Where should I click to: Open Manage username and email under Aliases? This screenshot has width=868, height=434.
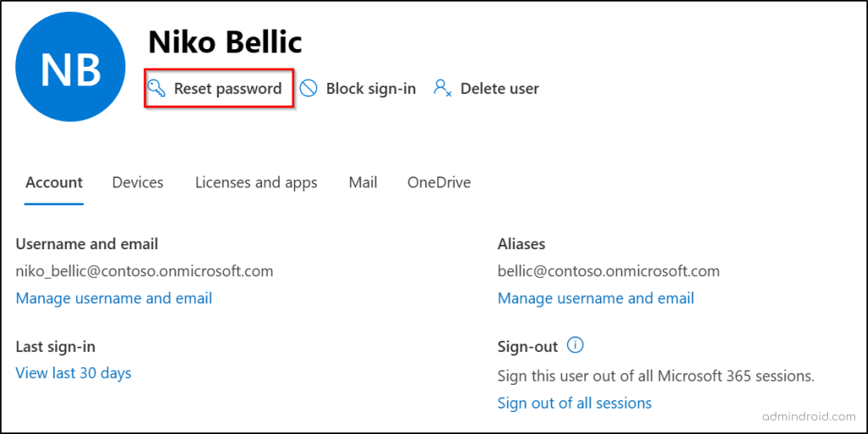596,298
